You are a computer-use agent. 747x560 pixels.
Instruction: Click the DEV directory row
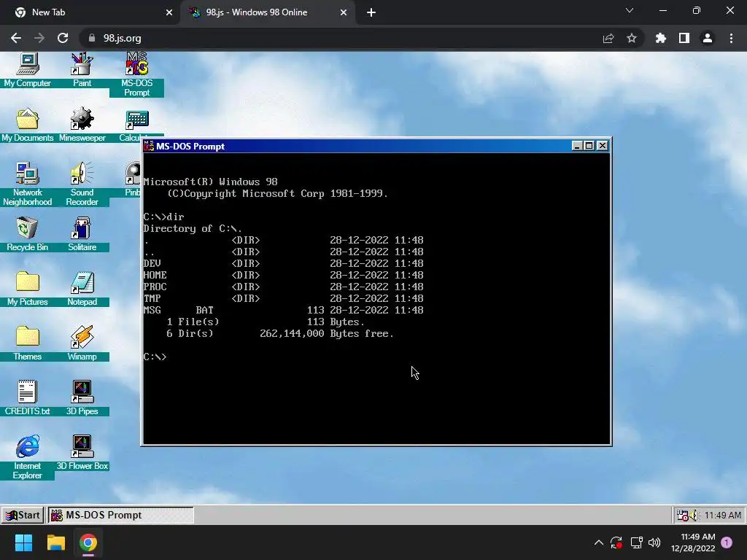click(x=284, y=263)
